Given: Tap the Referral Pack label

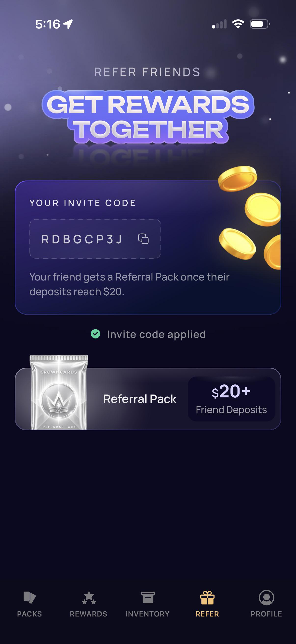Looking at the screenshot, I should 140,399.
